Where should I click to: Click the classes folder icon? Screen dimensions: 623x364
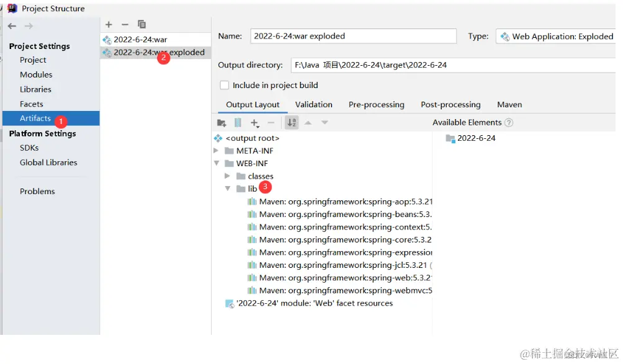pyautogui.click(x=241, y=176)
